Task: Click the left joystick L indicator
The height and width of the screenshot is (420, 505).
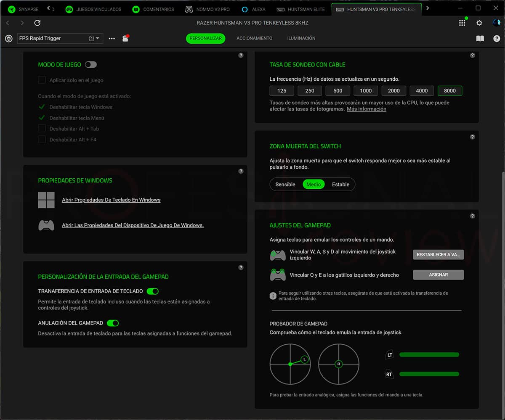Action: [305, 359]
